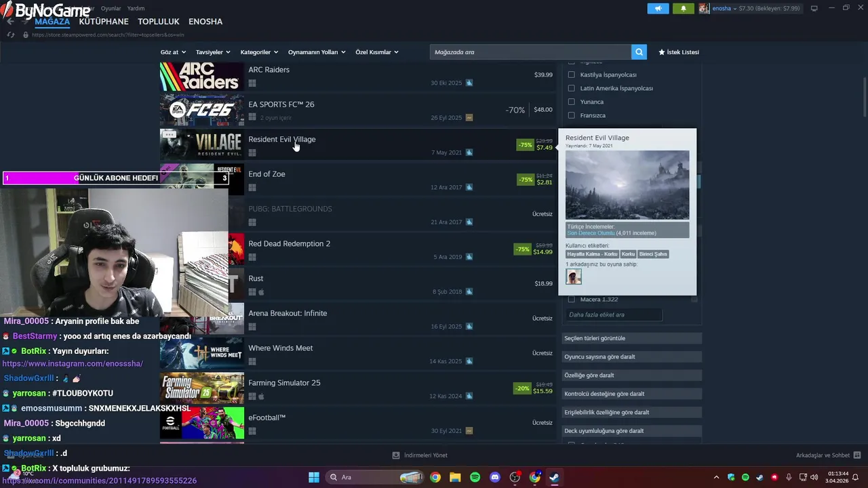Click the review thumb icon on ARC Raiders row

[x=469, y=83]
